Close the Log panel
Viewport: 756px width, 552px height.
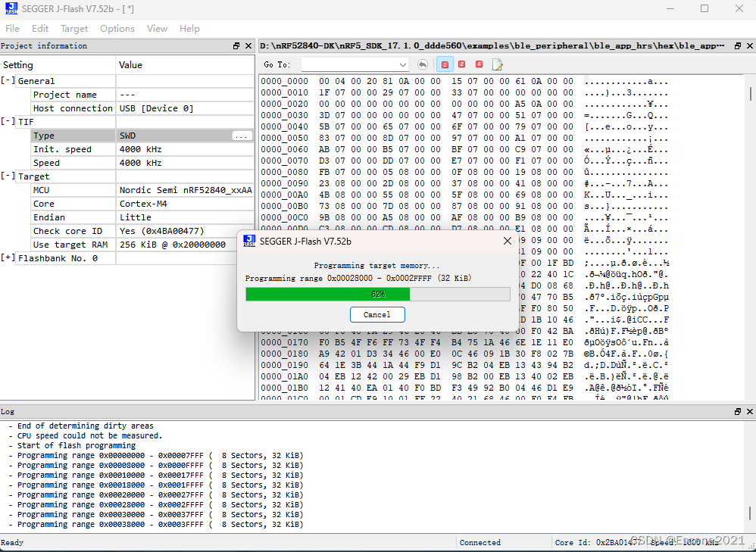pyautogui.click(x=750, y=411)
